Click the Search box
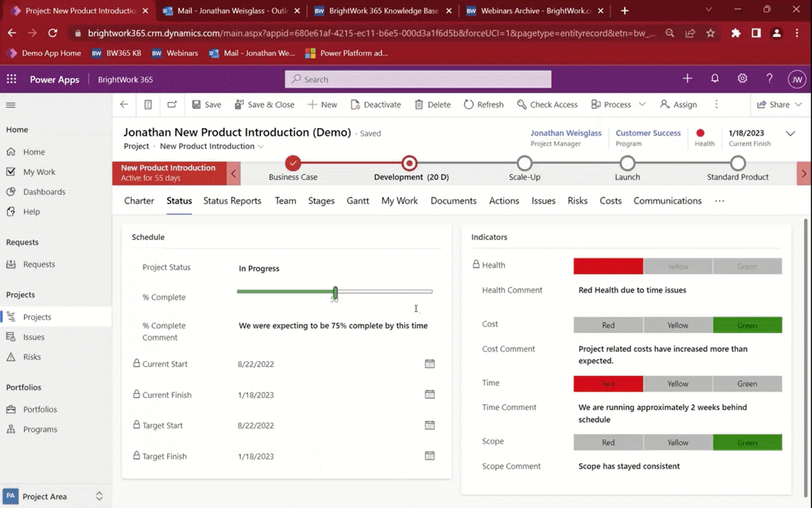Viewport: 812px width, 508px height. [x=418, y=79]
